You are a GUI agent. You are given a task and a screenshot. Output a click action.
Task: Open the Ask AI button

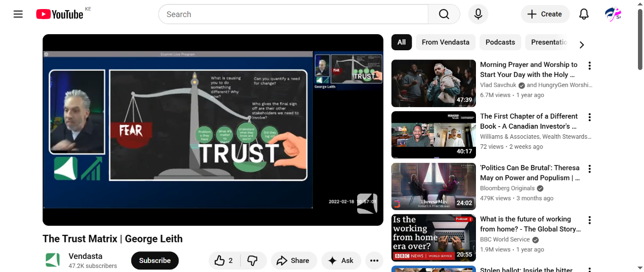click(341, 260)
